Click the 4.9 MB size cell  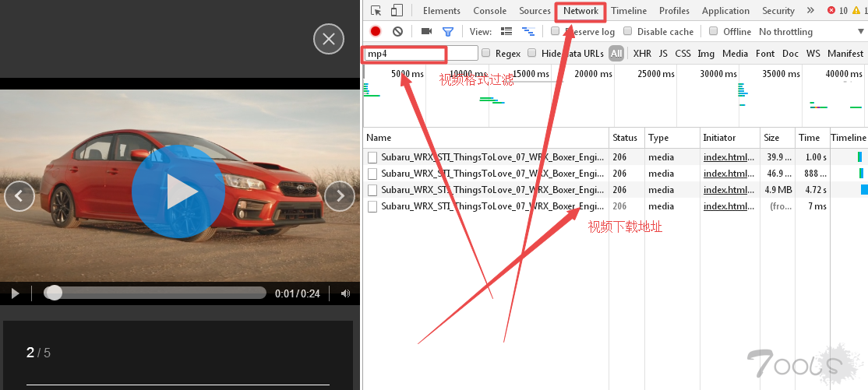pyautogui.click(x=778, y=190)
